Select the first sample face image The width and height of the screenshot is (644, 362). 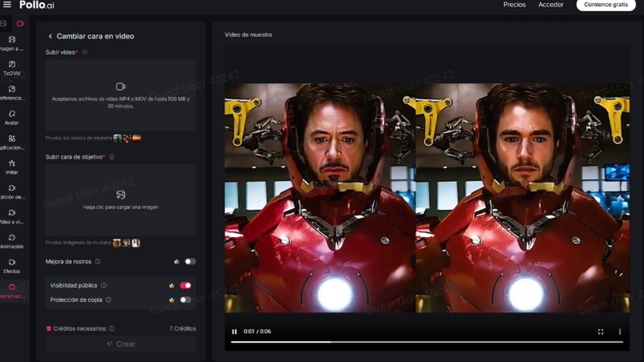click(117, 243)
